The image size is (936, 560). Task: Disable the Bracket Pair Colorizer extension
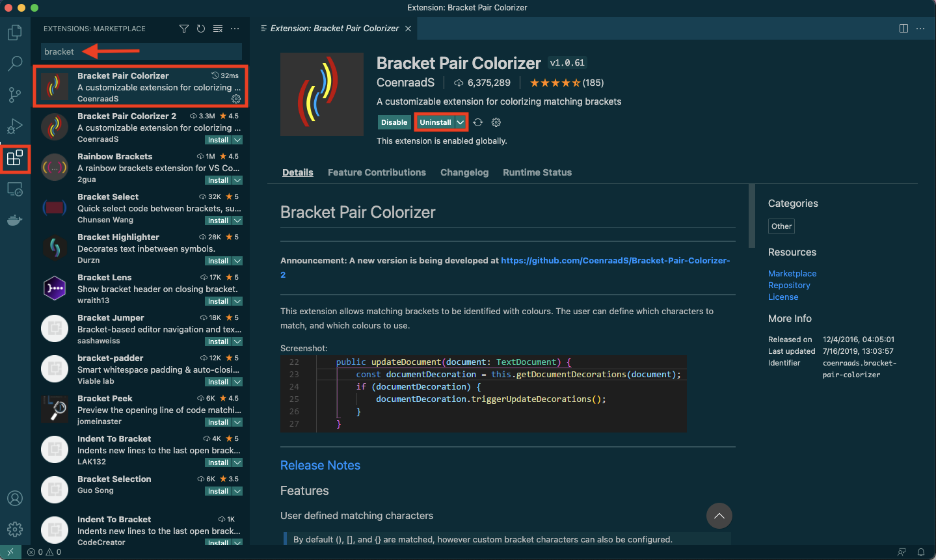tap(394, 122)
